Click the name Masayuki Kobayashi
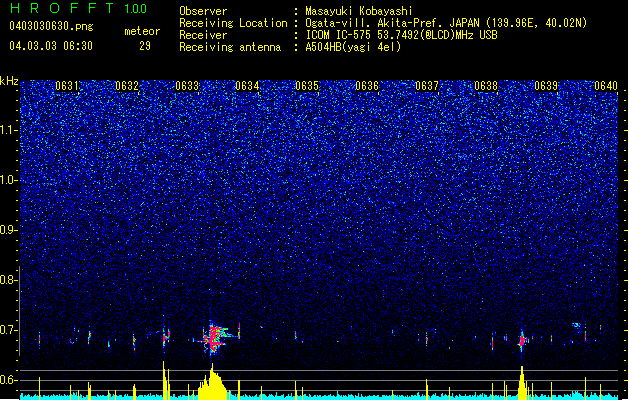 click(x=359, y=11)
